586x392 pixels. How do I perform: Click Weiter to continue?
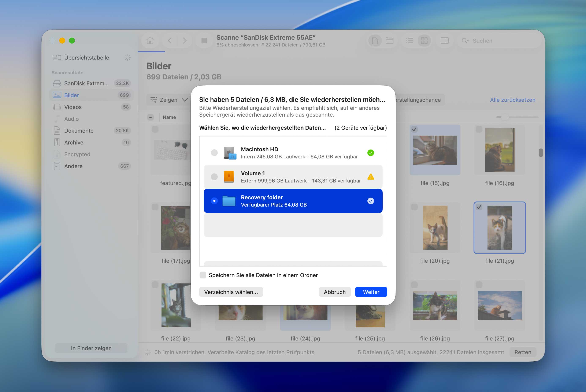pos(371,292)
